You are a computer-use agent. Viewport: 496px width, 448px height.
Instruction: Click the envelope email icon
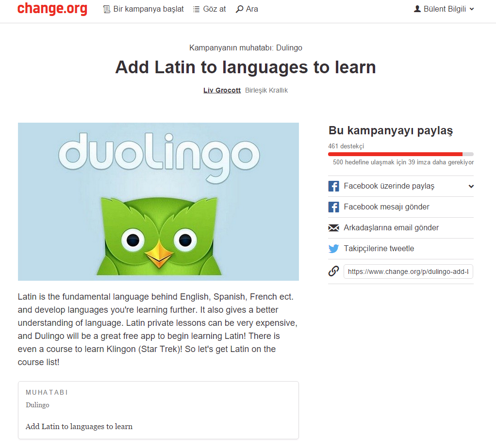(334, 228)
